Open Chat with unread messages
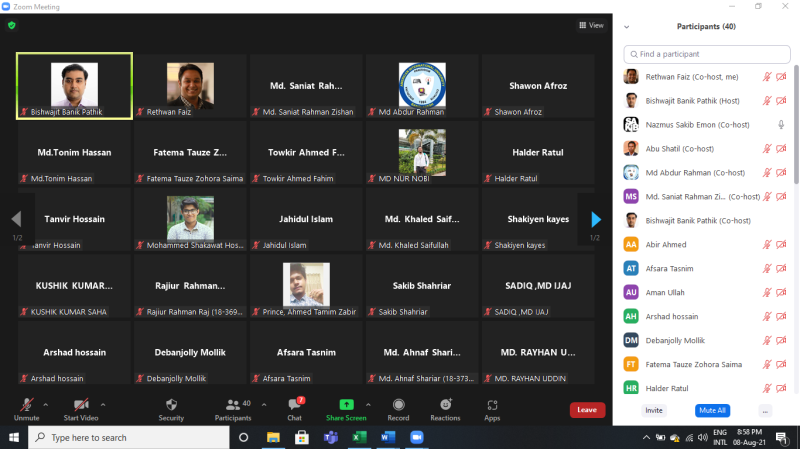 294,405
